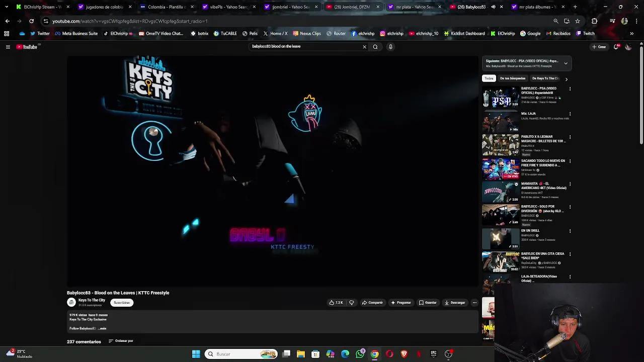Open Microsoft Edge from the taskbar
The width and height of the screenshot is (644, 362).
click(345, 354)
